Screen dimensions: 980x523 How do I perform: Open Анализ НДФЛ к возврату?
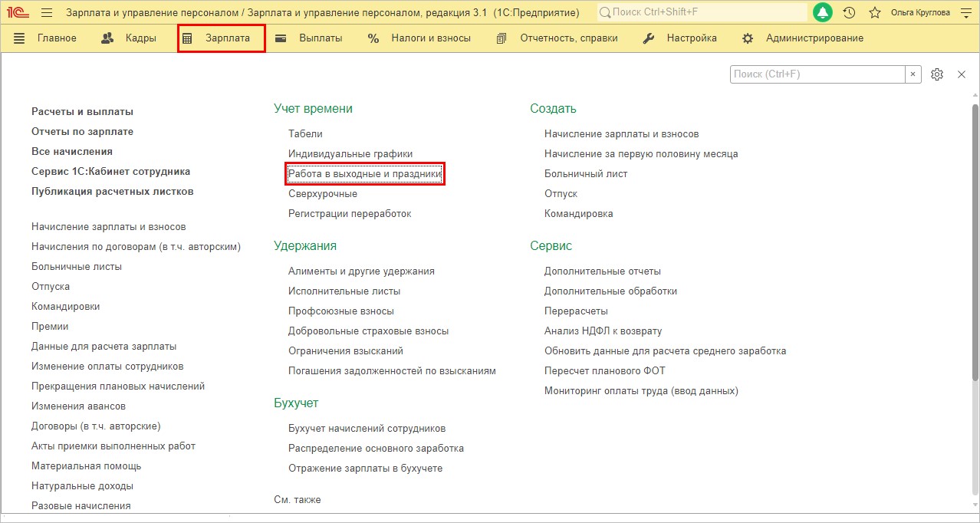click(603, 331)
